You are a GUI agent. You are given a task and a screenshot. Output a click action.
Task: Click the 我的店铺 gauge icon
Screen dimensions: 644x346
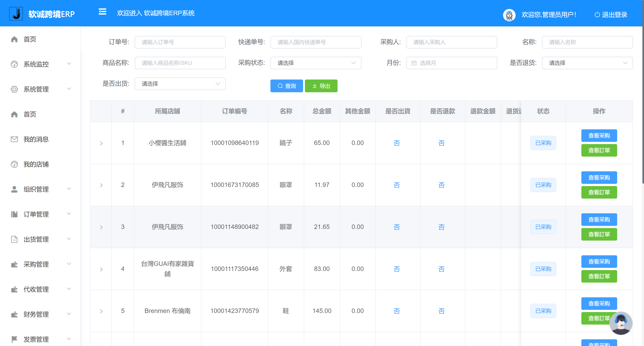[14, 164]
